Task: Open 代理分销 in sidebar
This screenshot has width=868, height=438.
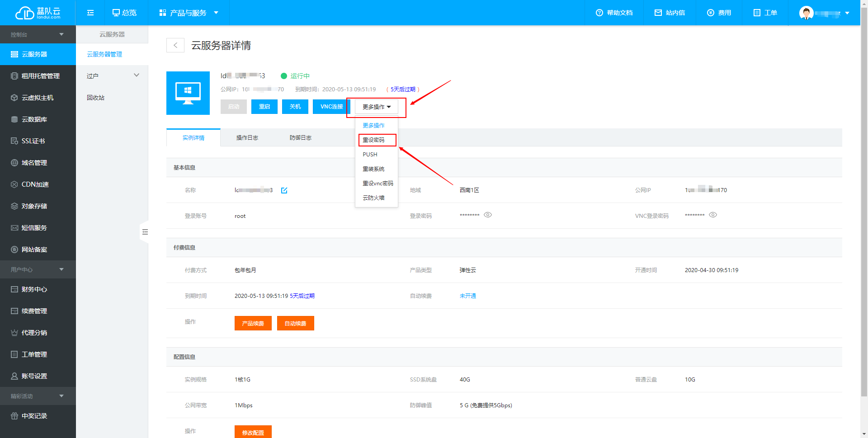Action: 38,333
